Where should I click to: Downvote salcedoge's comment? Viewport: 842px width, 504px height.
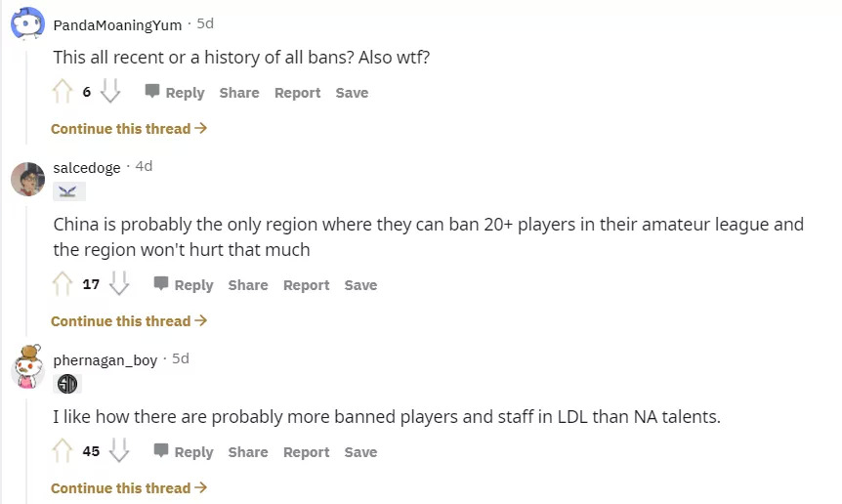click(119, 284)
